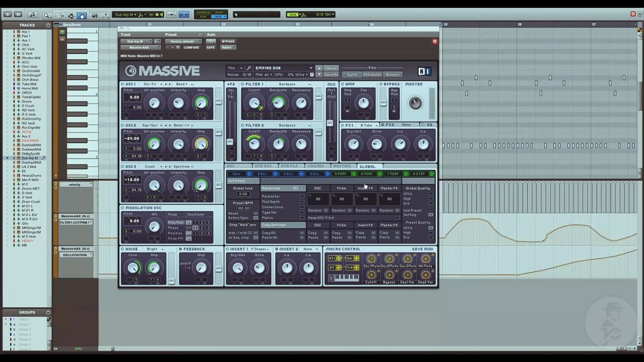
Task: Select the Scrubber speaker tool
Action: pyautogui.click(x=94, y=15)
